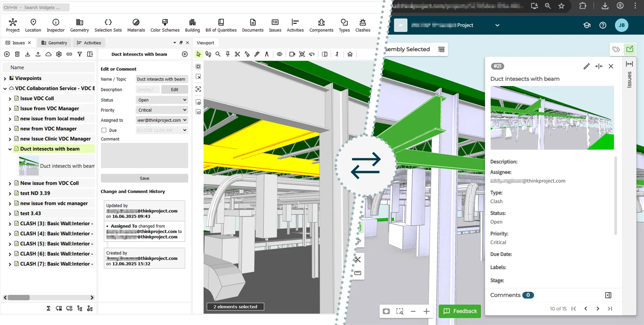Select the scissors cut tool in viewport toolbar

[237, 54]
